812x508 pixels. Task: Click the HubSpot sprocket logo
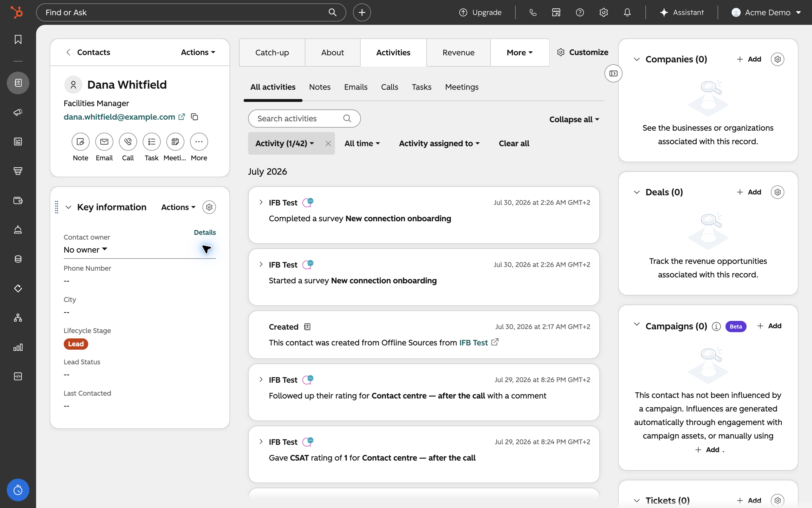tap(17, 12)
